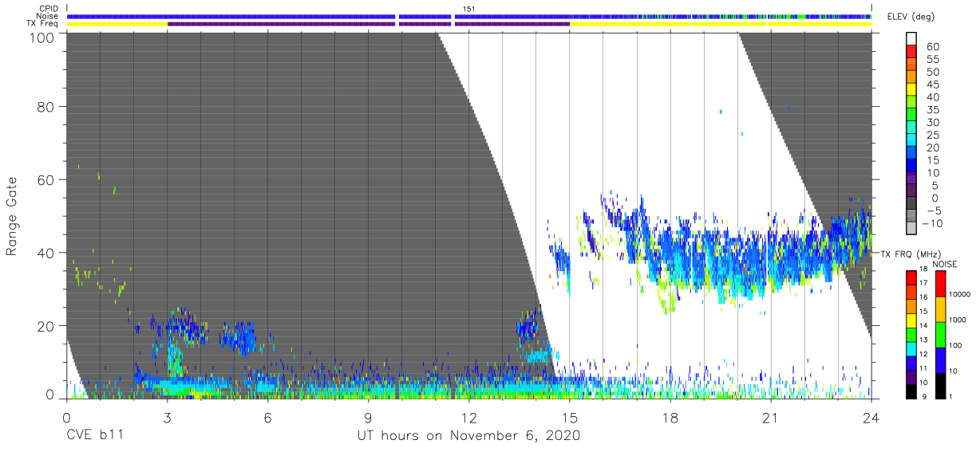Viewport: 980px width, 452px height.
Task: Click the NOISE legend title
Action: (x=944, y=265)
